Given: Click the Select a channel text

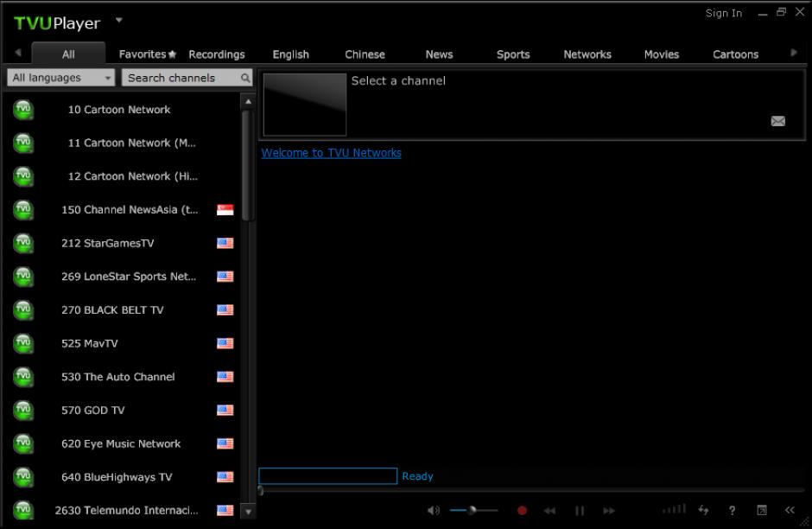Looking at the screenshot, I should [x=398, y=80].
